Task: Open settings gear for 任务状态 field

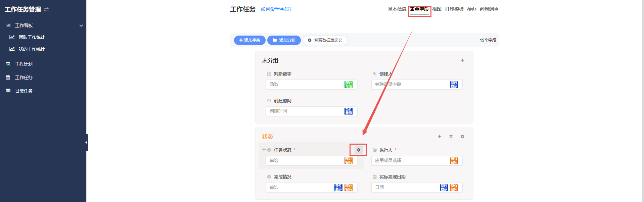Action: tap(358, 150)
